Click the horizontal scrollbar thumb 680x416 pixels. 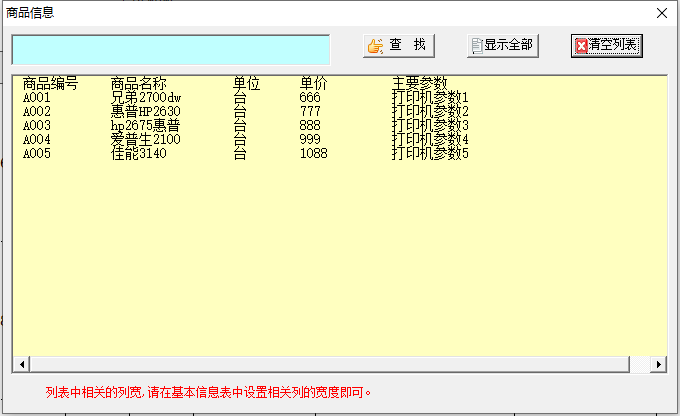click(330, 364)
